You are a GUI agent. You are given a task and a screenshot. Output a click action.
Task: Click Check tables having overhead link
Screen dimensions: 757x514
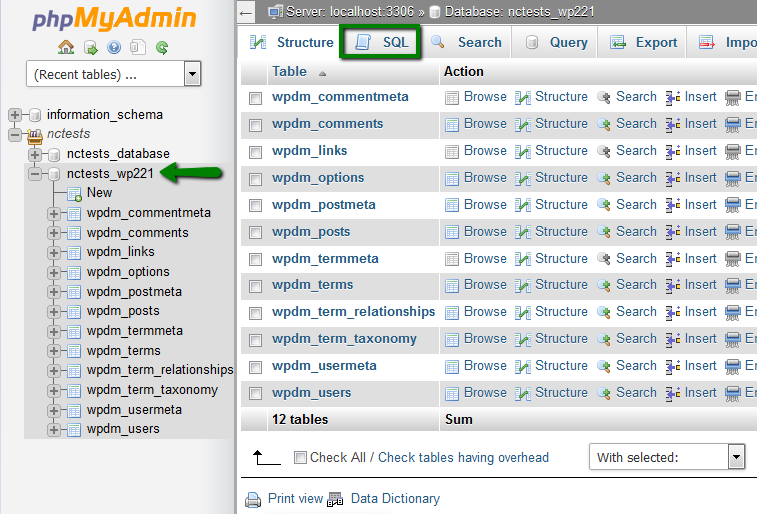(463, 458)
